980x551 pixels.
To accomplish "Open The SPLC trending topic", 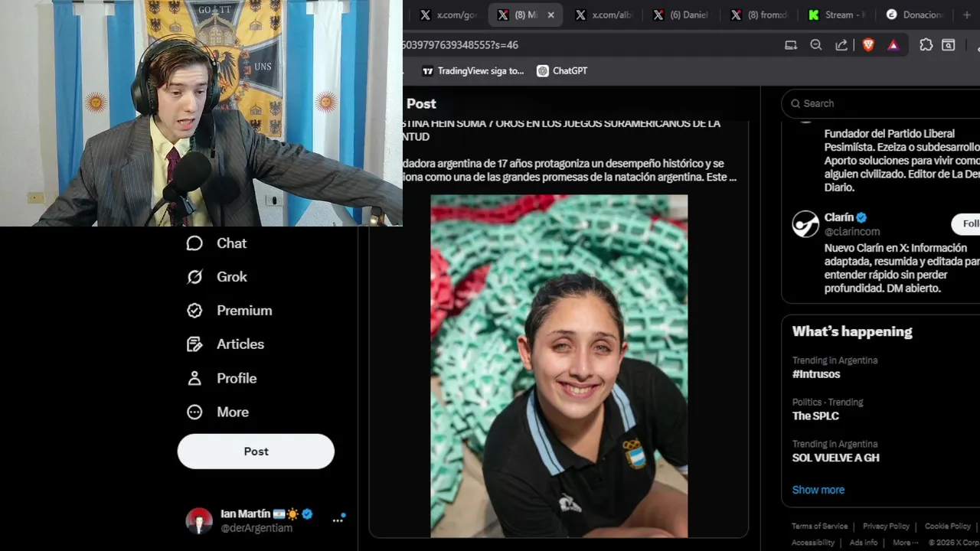I will tap(815, 416).
